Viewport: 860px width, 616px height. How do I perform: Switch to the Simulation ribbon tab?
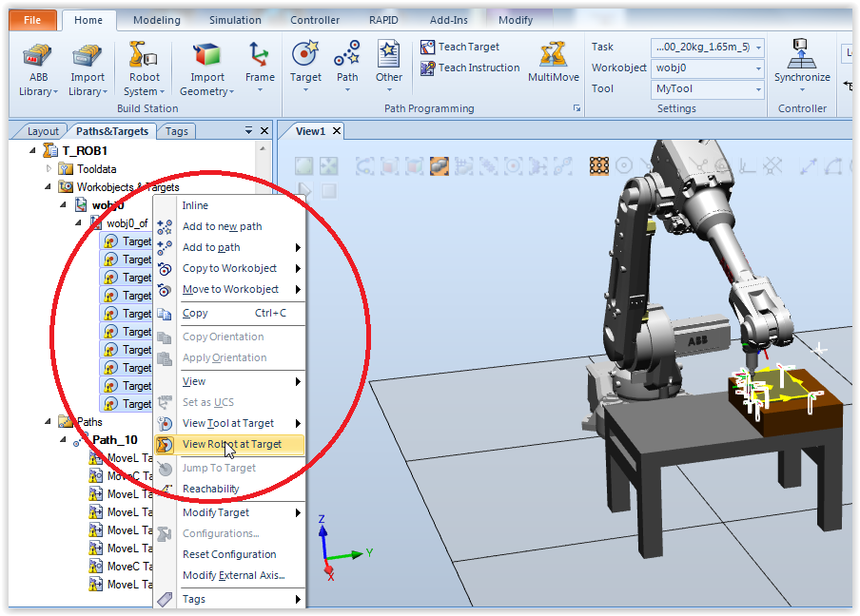point(235,20)
